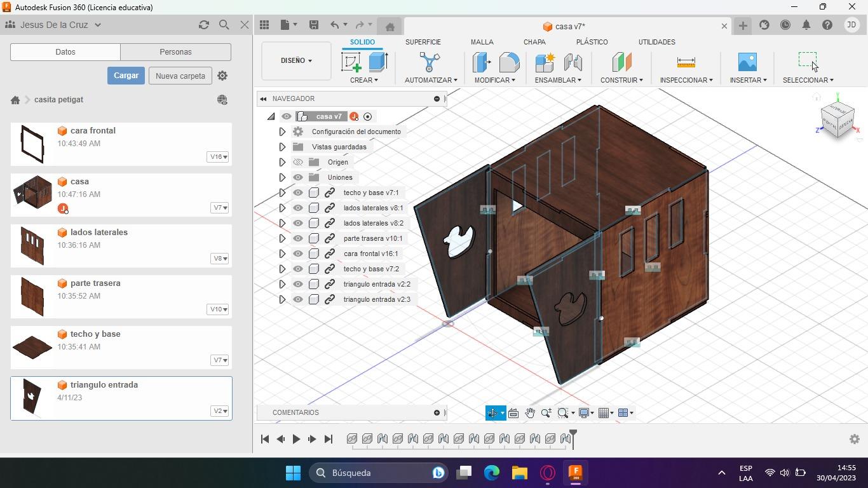868x488 pixels.
Task: Click the Joint tool in Ensamblar
Action: [573, 62]
